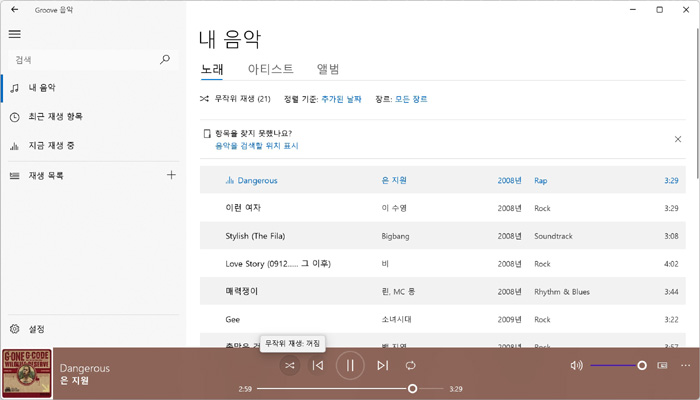700x400 pixels.
Task: Switch to the 앨범 tab
Action: tap(328, 69)
